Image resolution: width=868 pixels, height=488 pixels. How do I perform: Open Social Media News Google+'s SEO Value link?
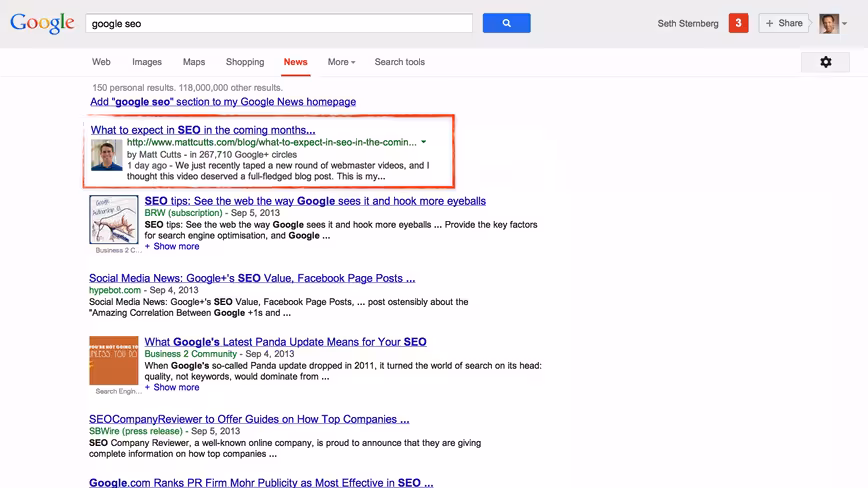point(252,278)
